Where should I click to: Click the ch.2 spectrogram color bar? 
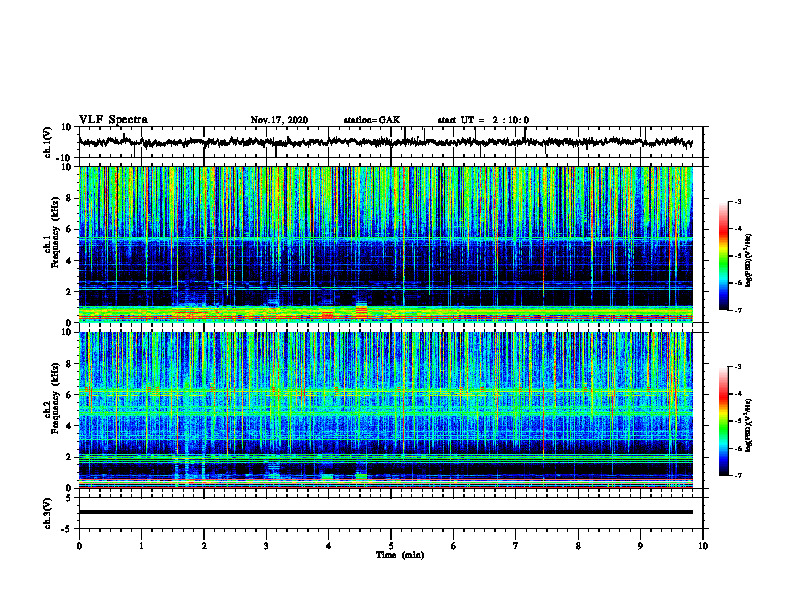(x=723, y=421)
